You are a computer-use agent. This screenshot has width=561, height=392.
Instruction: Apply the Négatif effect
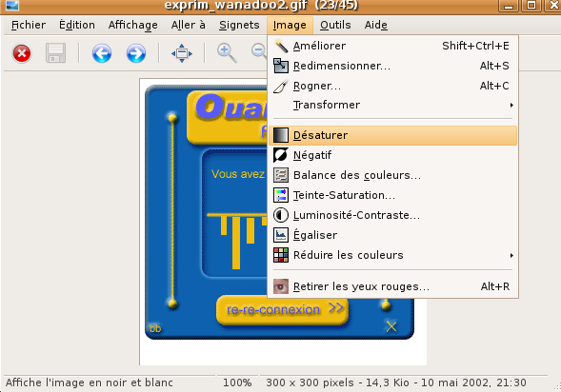(392, 155)
